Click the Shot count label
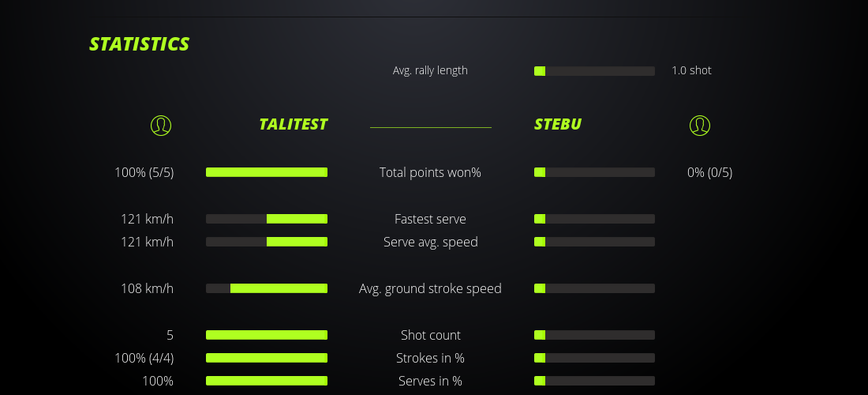The width and height of the screenshot is (868, 395). 430,335
